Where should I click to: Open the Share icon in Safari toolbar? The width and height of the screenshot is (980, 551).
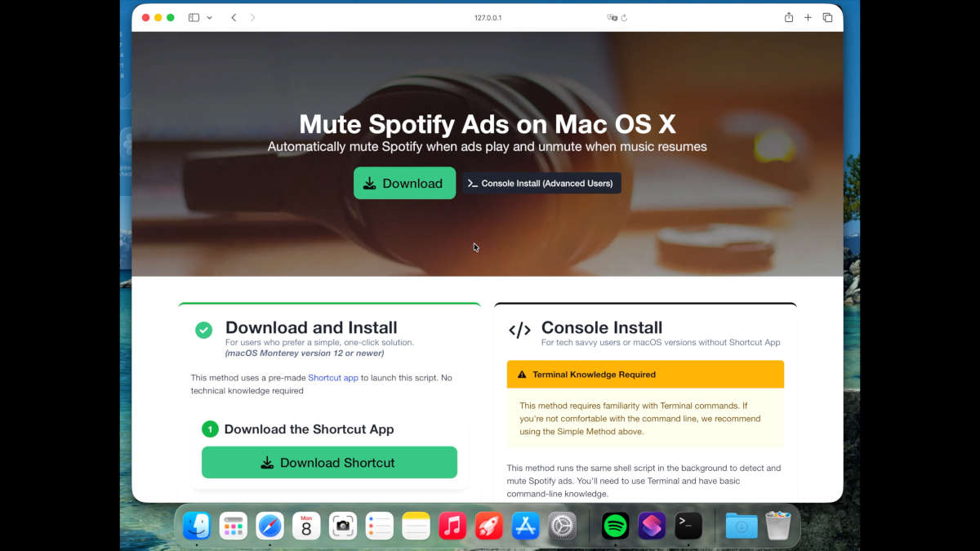(x=788, y=17)
